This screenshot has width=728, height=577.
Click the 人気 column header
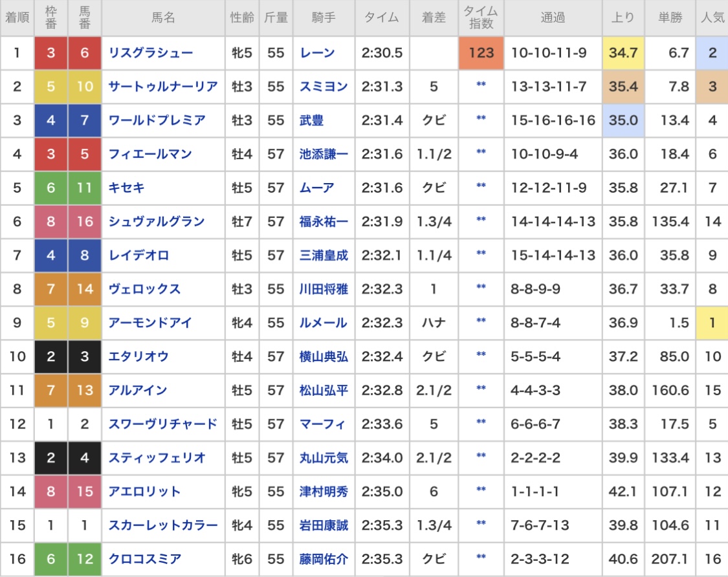tap(712, 18)
